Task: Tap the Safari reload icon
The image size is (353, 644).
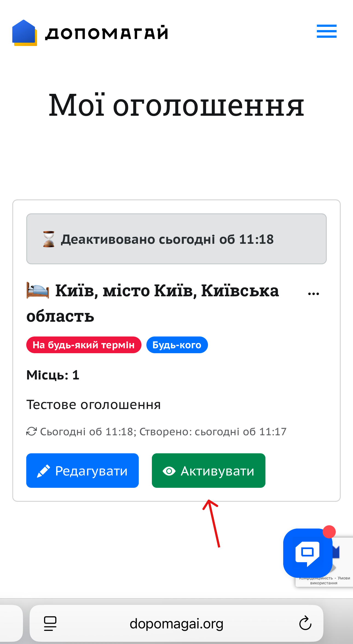Action: pos(305,623)
